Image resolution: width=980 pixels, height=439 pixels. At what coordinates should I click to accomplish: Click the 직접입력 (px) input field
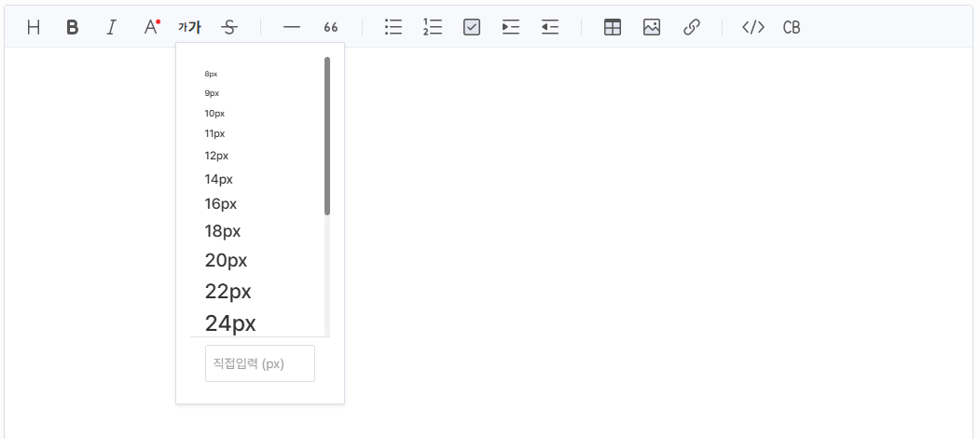pos(260,364)
